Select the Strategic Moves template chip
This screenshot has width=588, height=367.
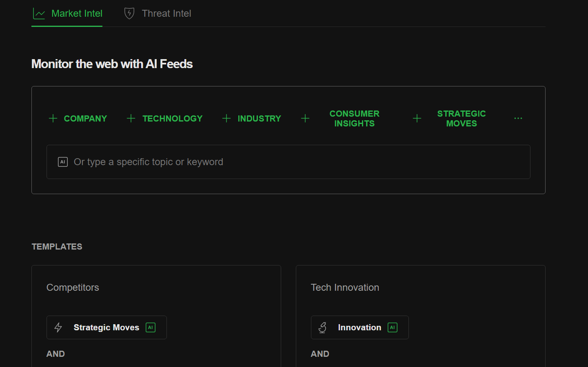point(107,327)
